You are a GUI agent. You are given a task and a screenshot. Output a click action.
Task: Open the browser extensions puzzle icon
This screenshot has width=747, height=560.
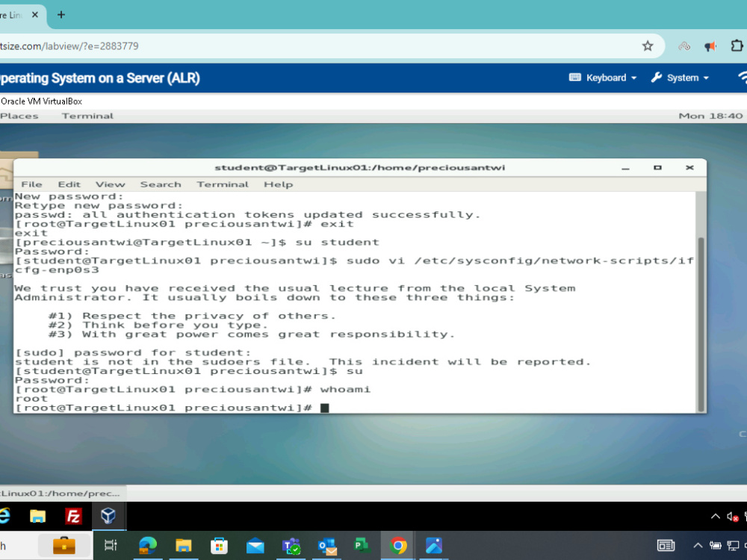[737, 46]
